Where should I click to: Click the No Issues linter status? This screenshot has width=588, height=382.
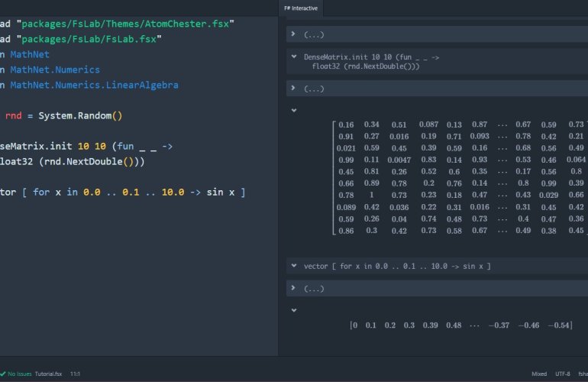[x=19, y=374]
